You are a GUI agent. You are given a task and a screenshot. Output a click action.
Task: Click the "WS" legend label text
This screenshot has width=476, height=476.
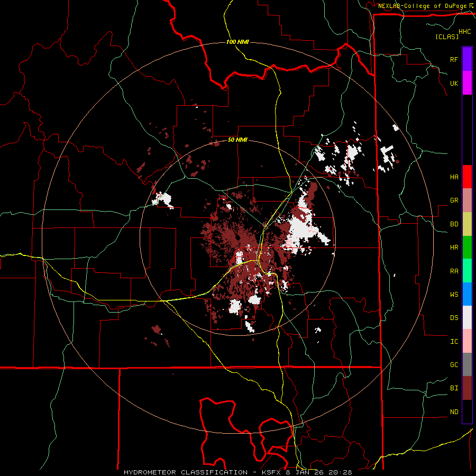454,294
